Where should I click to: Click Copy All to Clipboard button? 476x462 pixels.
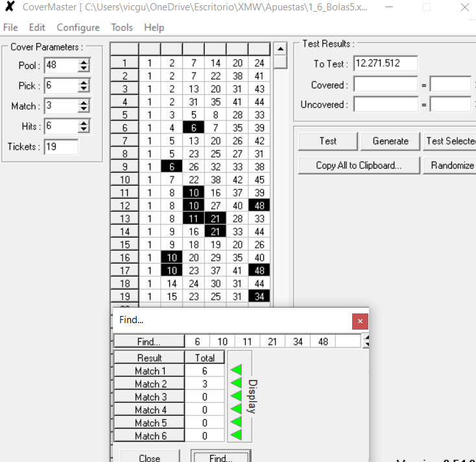[x=359, y=165]
